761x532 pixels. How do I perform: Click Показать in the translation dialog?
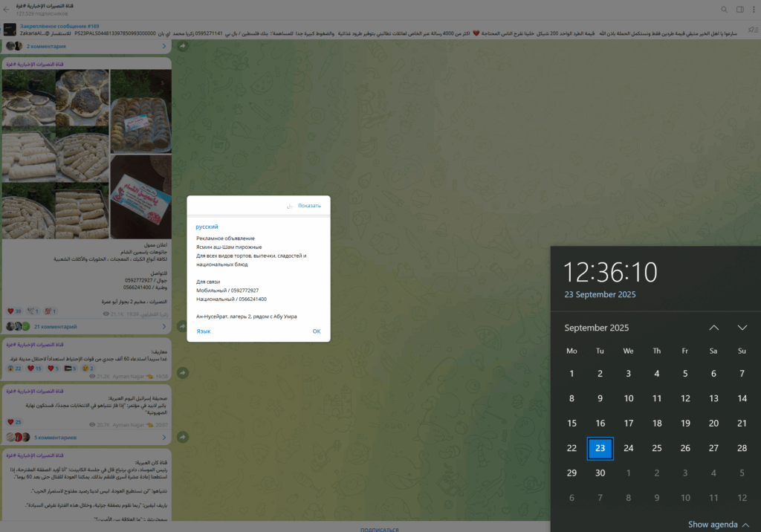309,206
